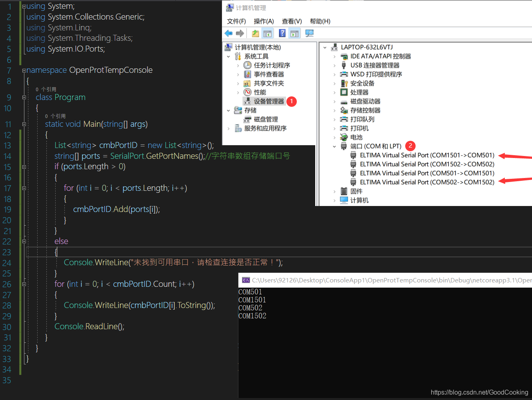Collapse the first for loop code block
532x400 pixels.
tap(24, 188)
